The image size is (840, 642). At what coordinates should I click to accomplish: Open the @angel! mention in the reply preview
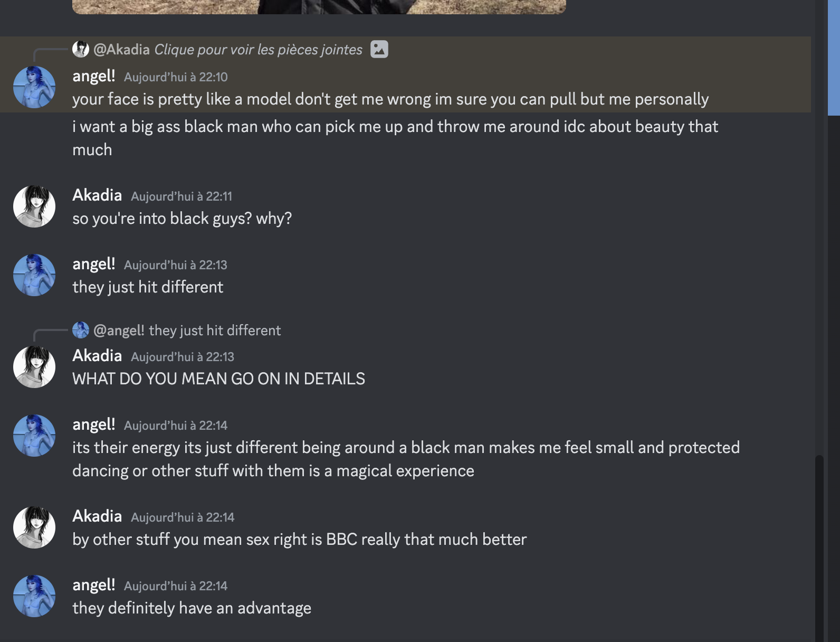pos(119,331)
